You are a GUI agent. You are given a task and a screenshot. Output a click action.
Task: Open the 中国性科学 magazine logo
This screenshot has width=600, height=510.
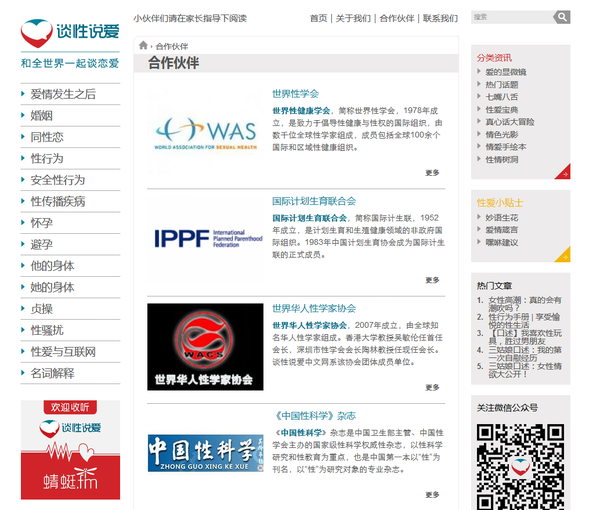(x=205, y=453)
